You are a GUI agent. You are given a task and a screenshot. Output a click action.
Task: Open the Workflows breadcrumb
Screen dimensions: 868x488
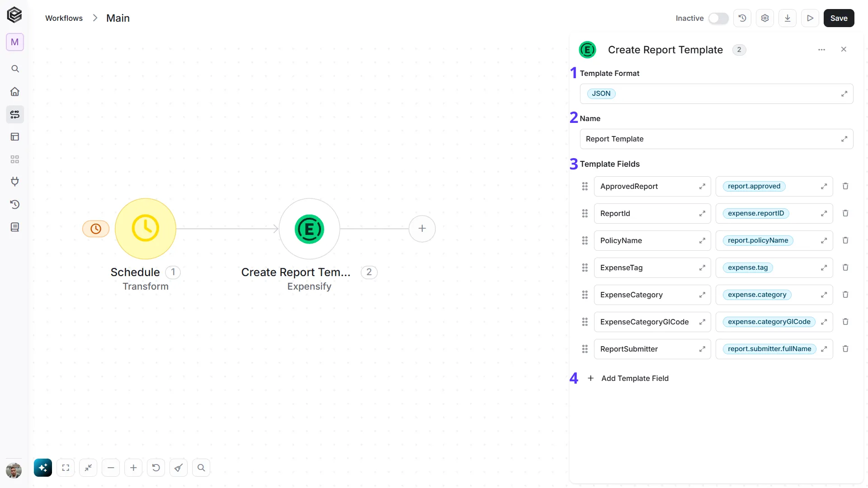click(64, 18)
